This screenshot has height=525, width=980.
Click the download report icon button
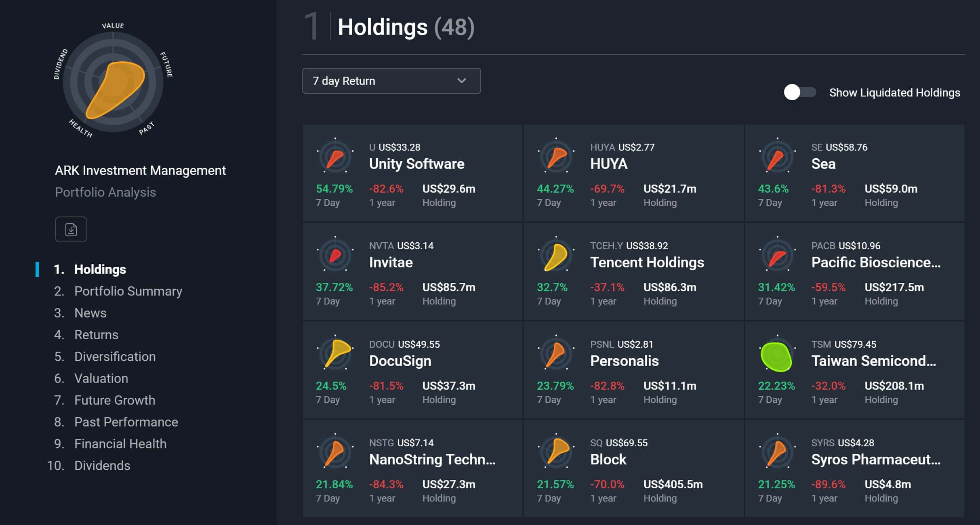tap(71, 229)
